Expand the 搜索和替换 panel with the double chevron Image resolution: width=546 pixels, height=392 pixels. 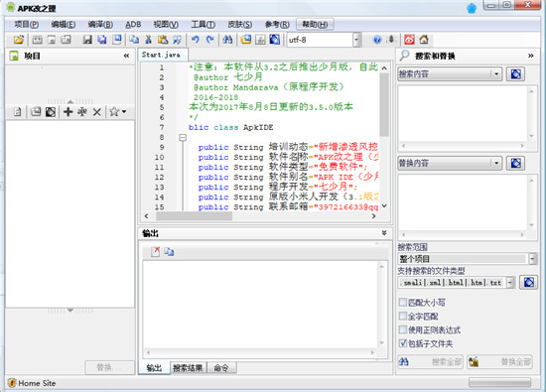[x=531, y=56]
